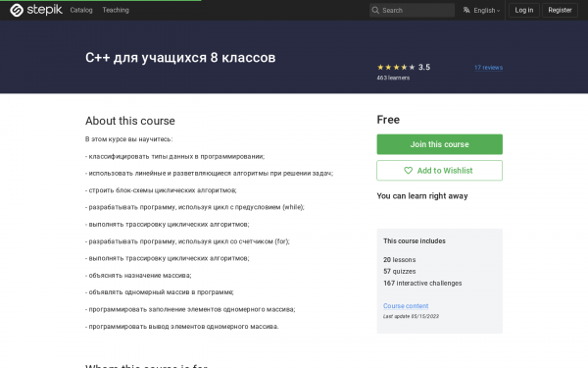Click the 57 quizzes text
This screenshot has width=588, height=368.
tap(400, 272)
